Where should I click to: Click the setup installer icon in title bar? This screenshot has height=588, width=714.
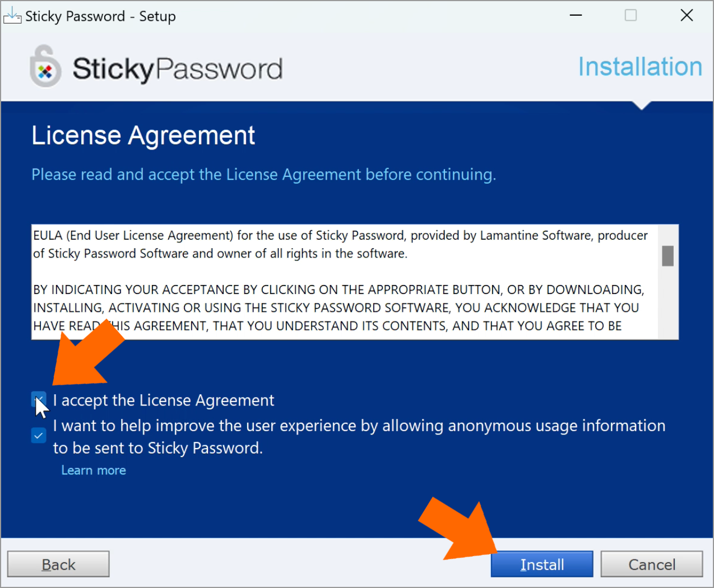(x=12, y=16)
